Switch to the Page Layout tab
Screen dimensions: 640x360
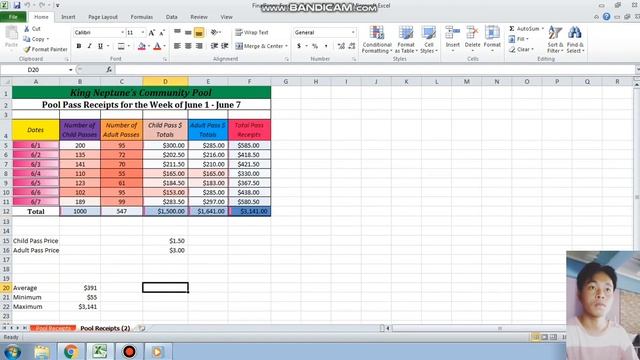pyautogui.click(x=103, y=17)
